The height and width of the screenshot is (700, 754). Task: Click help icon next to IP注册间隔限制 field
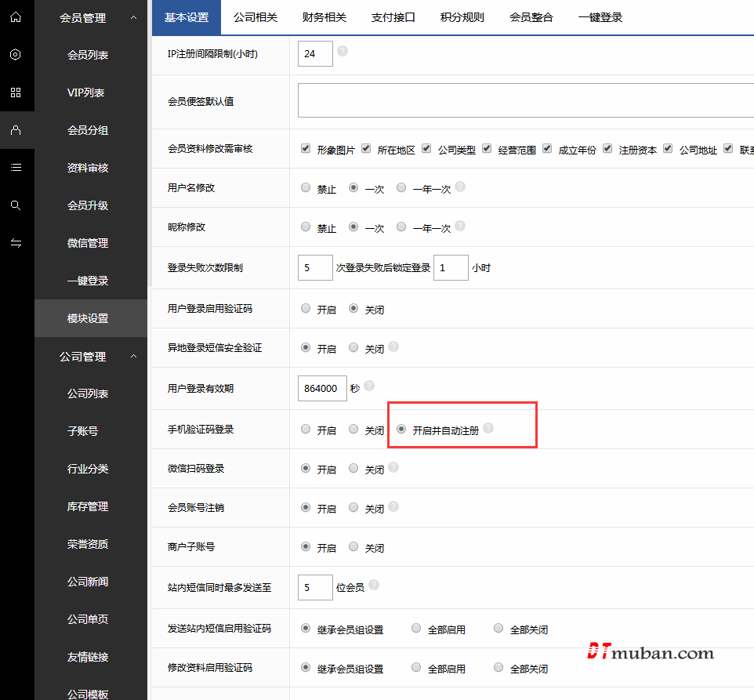342,52
